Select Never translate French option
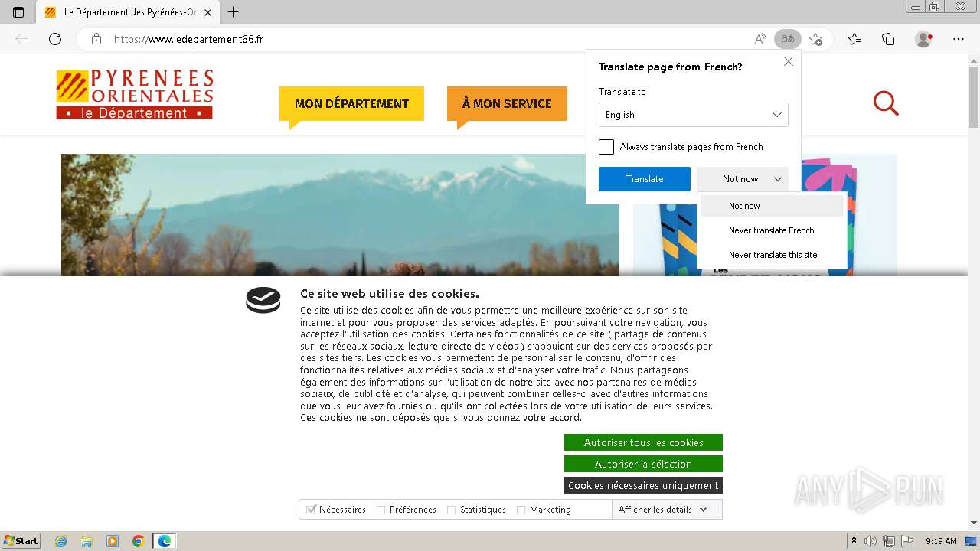980x551 pixels. point(772,230)
